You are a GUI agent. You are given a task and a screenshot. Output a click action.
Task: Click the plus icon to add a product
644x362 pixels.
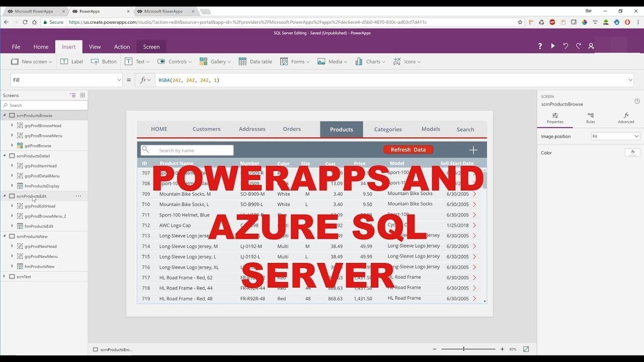click(x=473, y=150)
